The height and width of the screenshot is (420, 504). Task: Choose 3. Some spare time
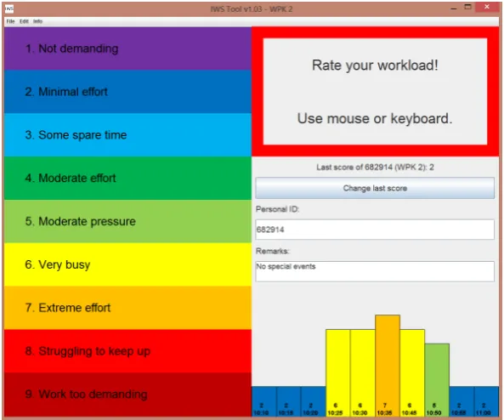click(127, 134)
